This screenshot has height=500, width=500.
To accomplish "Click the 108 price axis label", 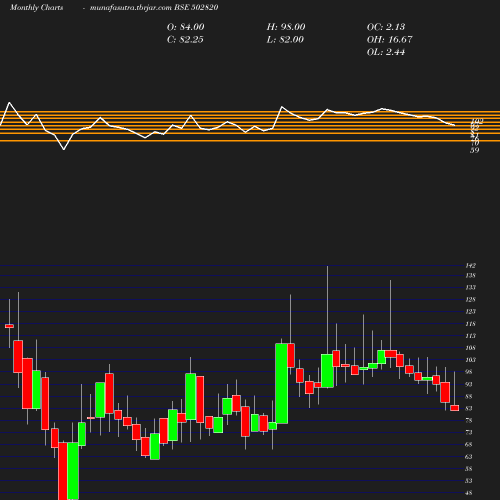I will pyautogui.click(x=470, y=348).
